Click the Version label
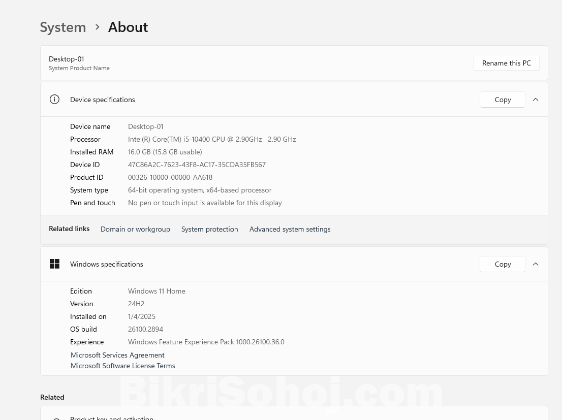Screen dimensions: 562x420 pos(82,304)
